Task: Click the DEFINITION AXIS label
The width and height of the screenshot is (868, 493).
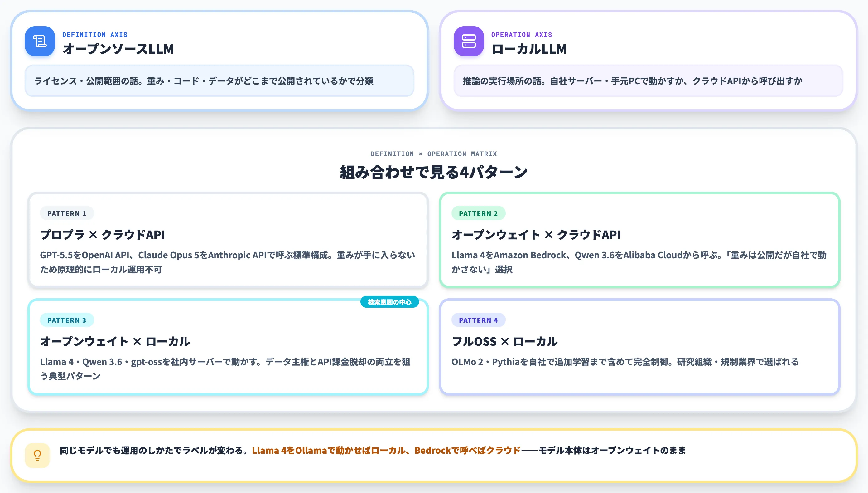Action: point(95,35)
